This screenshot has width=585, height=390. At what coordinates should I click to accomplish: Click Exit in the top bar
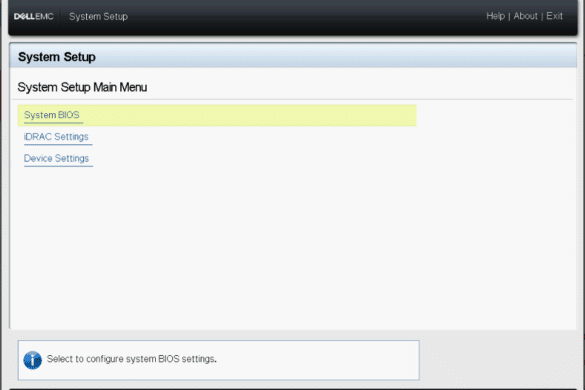pyautogui.click(x=554, y=16)
